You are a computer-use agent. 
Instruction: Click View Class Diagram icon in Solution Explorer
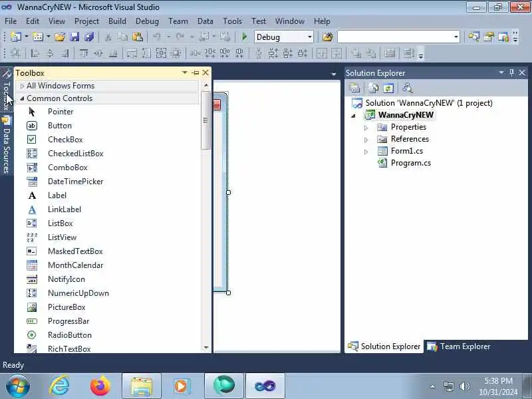tap(407, 88)
